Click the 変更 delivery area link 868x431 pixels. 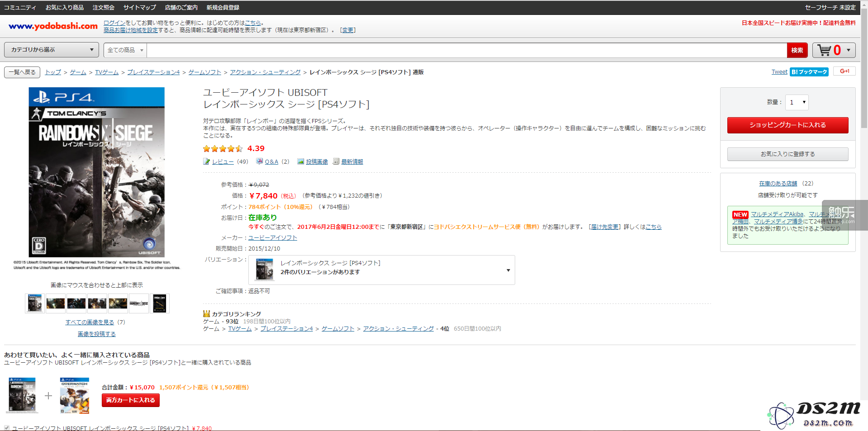point(348,30)
